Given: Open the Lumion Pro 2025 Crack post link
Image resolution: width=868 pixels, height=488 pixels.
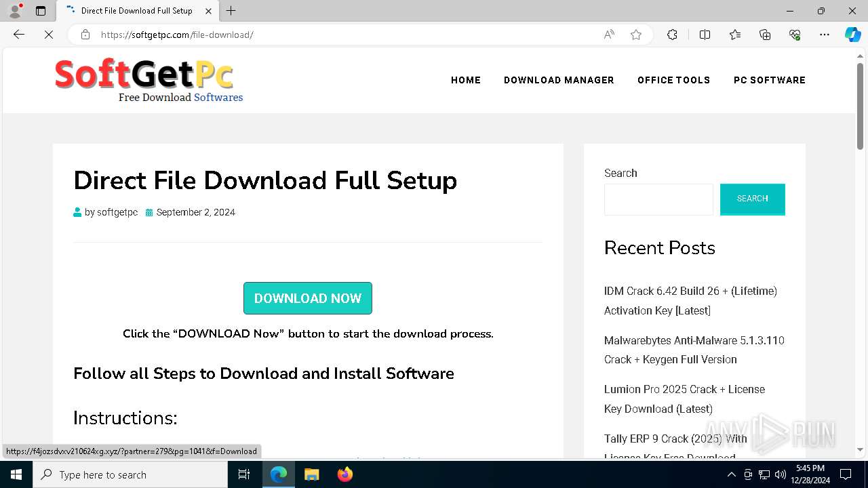Looking at the screenshot, I should click(684, 399).
